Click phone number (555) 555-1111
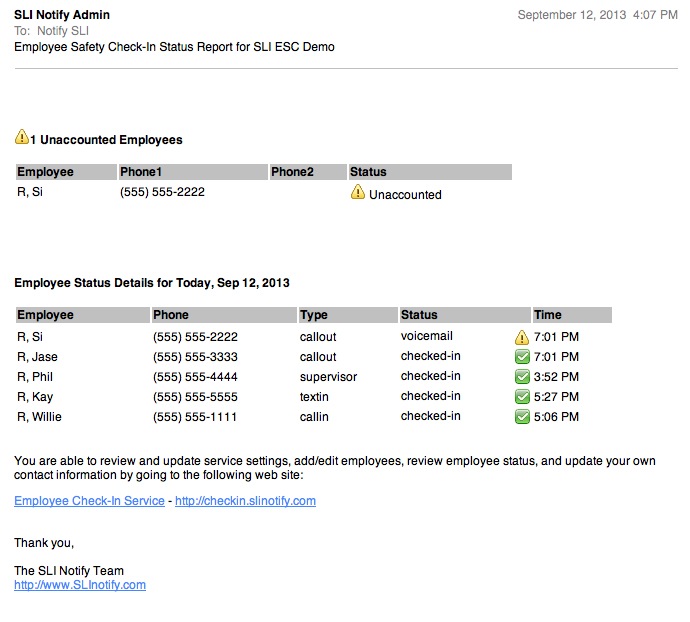The image size is (690, 622). [195, 417]
